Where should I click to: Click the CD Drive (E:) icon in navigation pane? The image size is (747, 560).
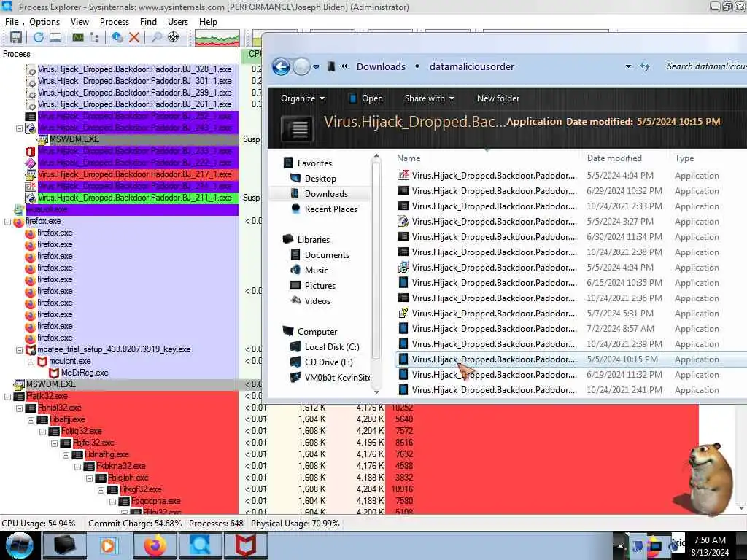[x=295, y=362]
